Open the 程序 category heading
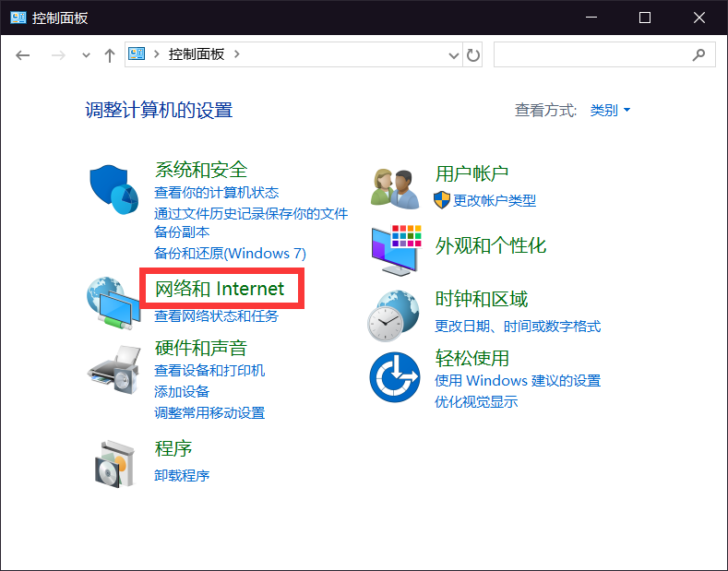Image resolution: width=728 pixels, height=571 pixels. pyautogui.click(x=173, y=448)
